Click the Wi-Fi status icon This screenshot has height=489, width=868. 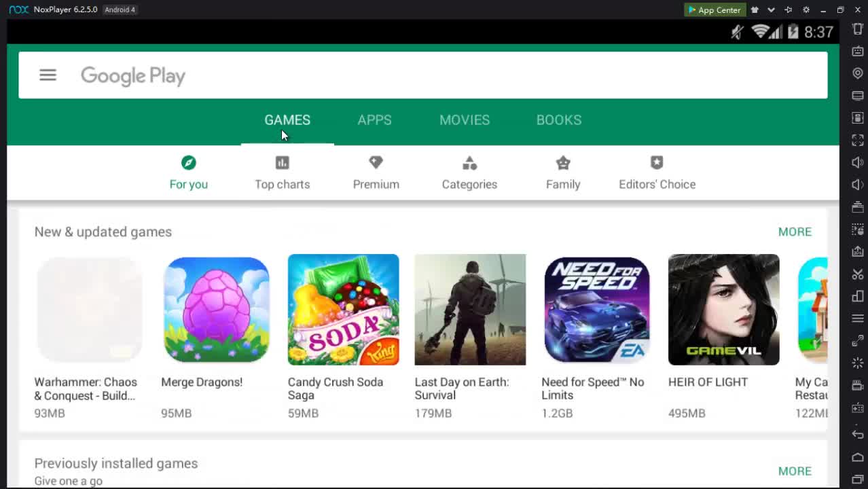click(760, 32)
